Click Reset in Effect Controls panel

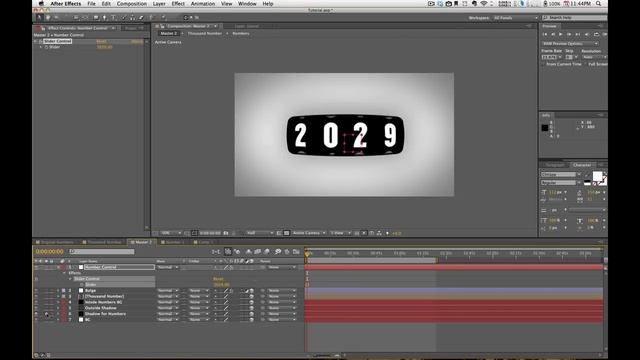point(101,41)
